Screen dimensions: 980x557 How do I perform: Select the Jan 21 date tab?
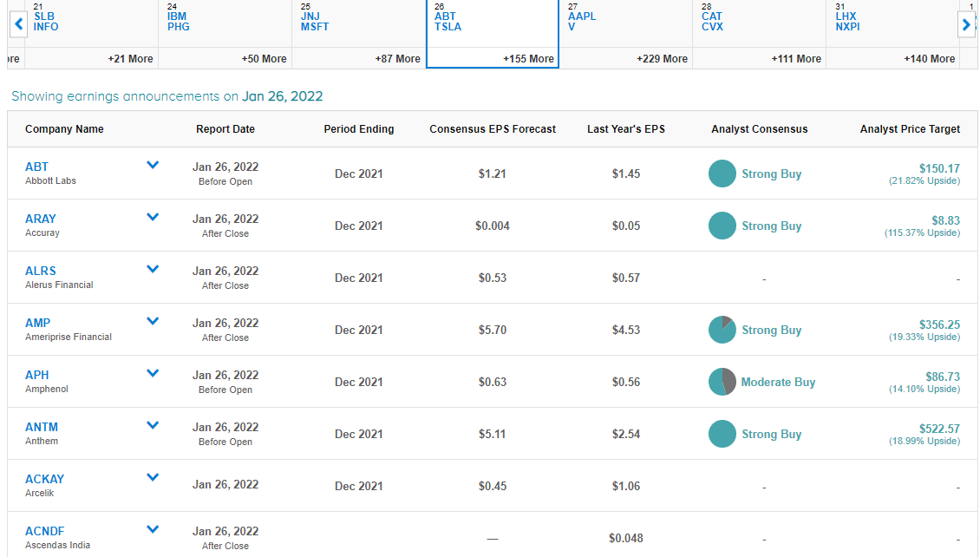[x=91, y=34]
